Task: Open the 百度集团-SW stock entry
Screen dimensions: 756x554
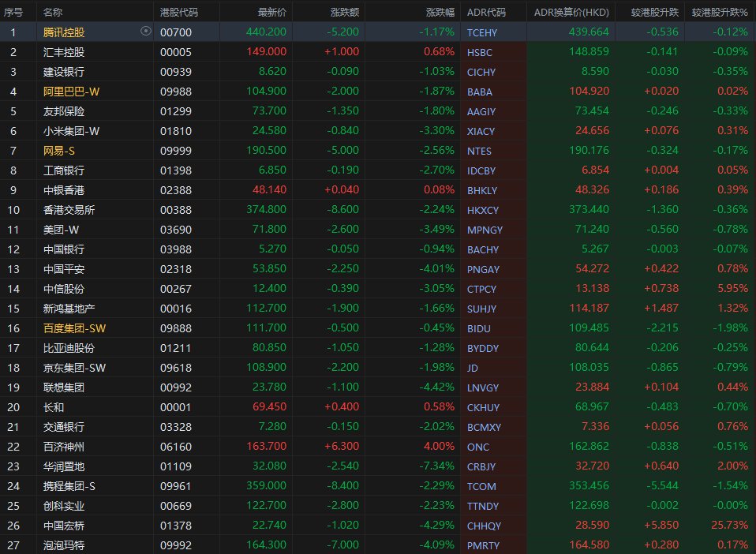Action: (x=74, y=328)
